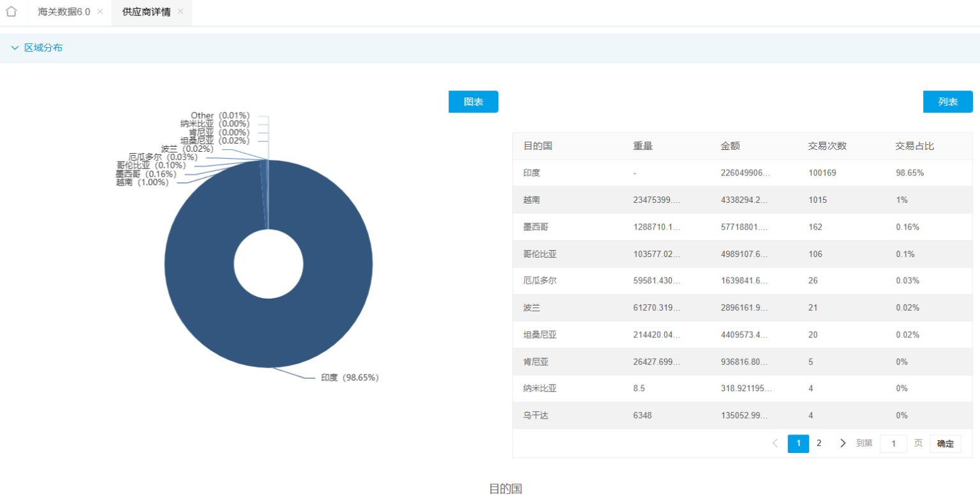Viewport: 980px width, 497px height.
Task: Click the 墨西哥（0.16%） chart label
Action: pyautogui.click(x=146, y=174)
